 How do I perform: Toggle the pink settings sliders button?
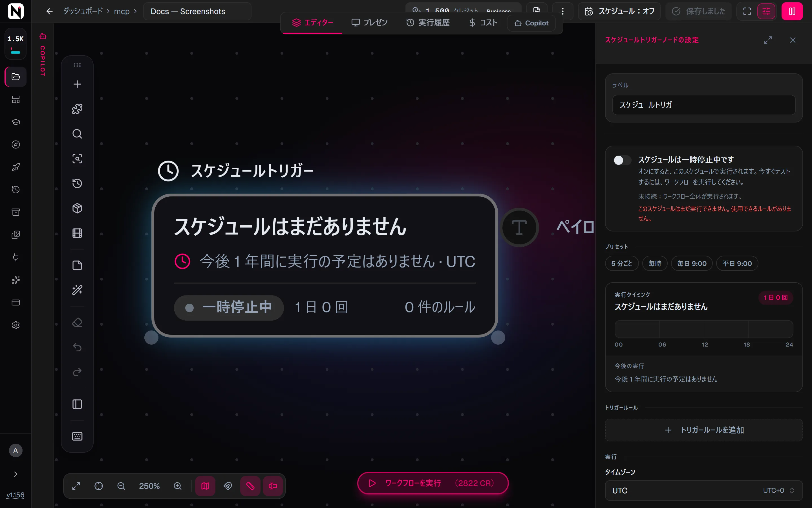(766, 11)
